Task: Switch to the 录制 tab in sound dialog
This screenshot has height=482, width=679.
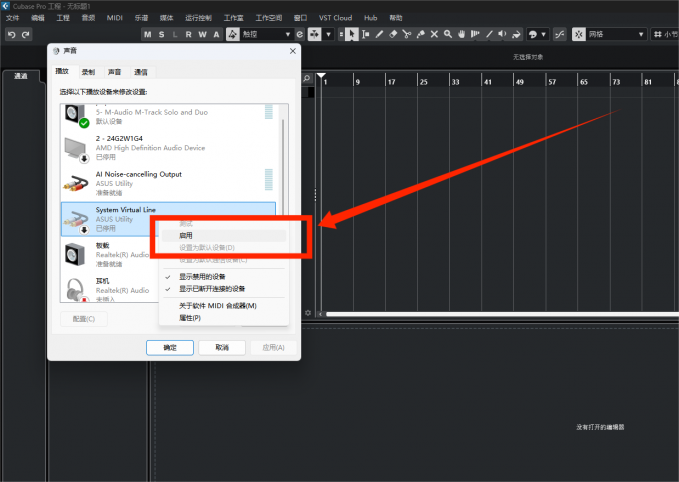Action: [89, 72]
